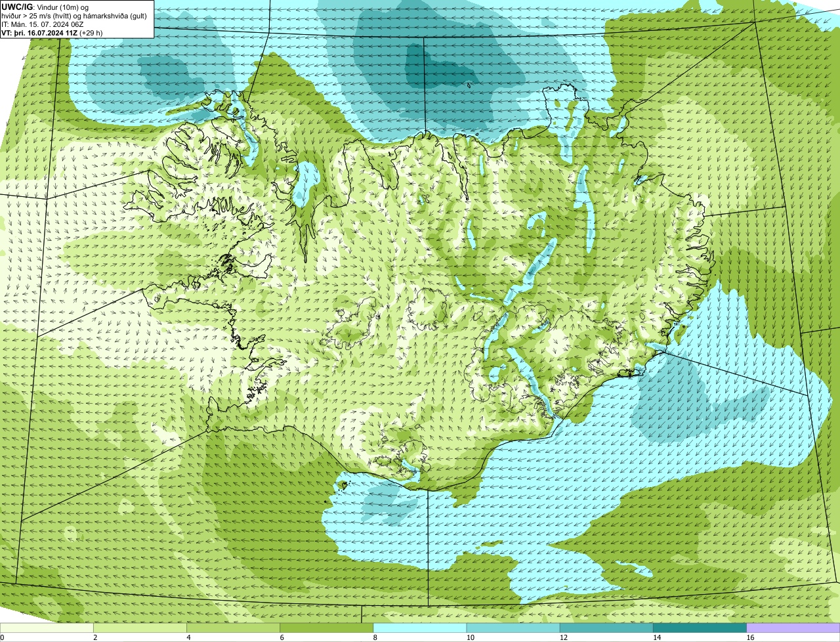840x642 pixels.
Task: Click the lavender legend swatch above 16 m/s
Action: (793, 628)
